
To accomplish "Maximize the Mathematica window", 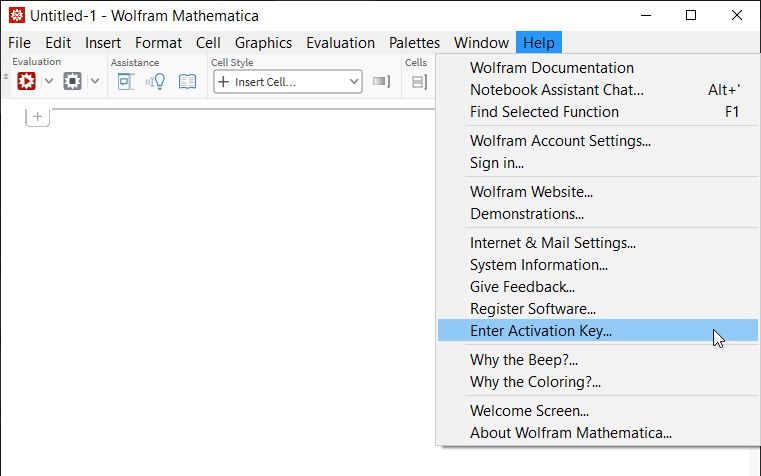I will click(691, 16).
